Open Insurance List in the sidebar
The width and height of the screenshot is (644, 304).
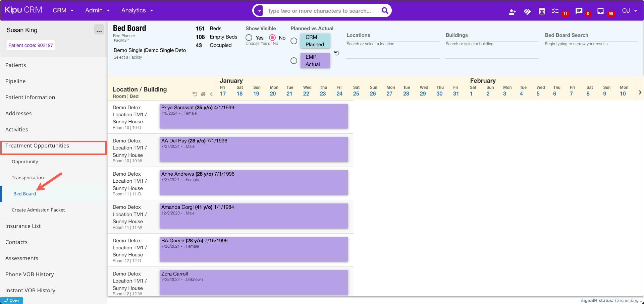(x=23, y=226)
